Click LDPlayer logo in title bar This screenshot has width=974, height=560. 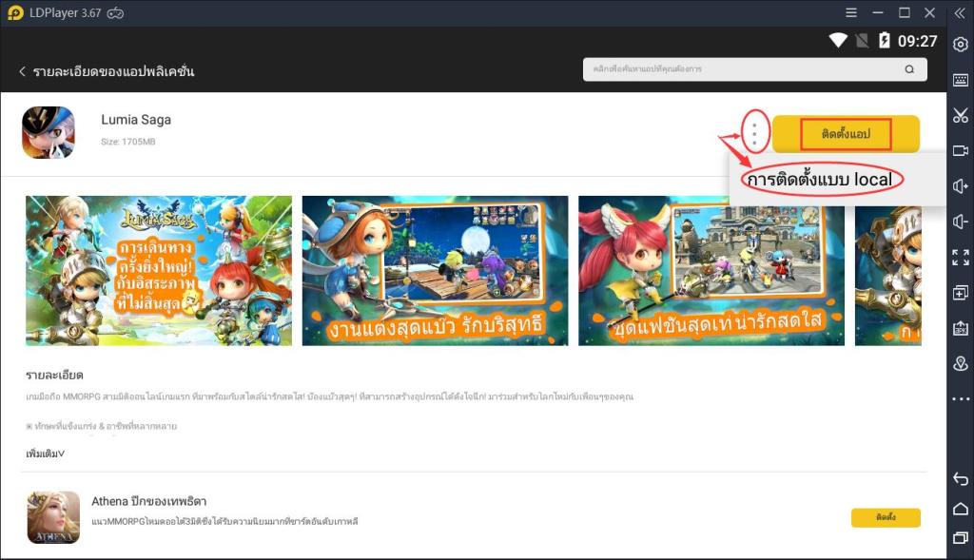(x=15, y=13)
